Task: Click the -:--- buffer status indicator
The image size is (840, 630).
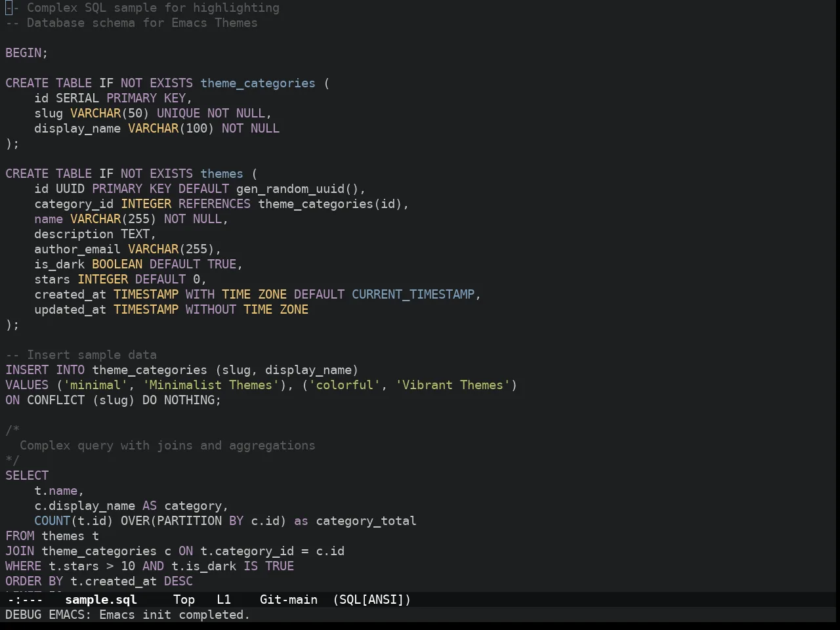Action: [x=25, y=599]
